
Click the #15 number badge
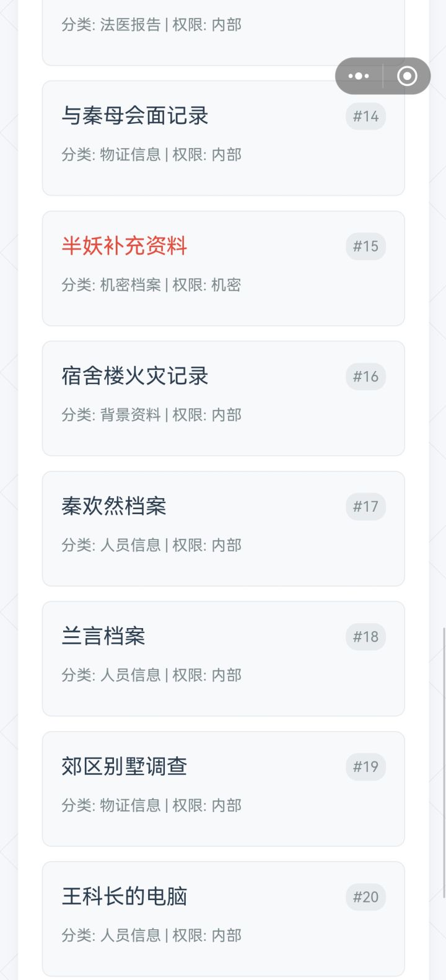pos(365,247)
